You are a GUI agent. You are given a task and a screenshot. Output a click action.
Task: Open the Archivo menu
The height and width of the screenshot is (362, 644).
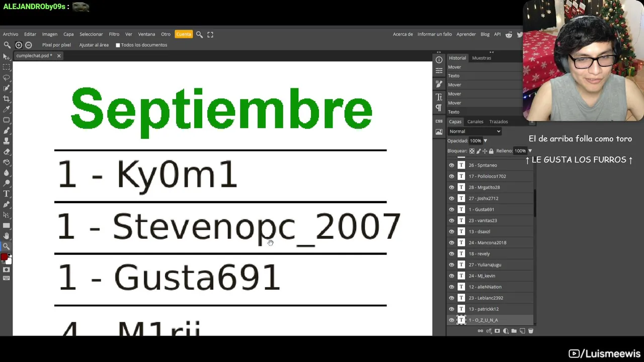click(x=11, y=34)
